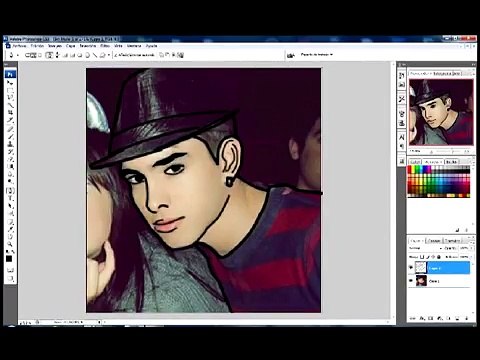This screenshot has height=360, width=480.
Task: Click the foreground color swatch in the toolbox
Action: pos(9,258)
